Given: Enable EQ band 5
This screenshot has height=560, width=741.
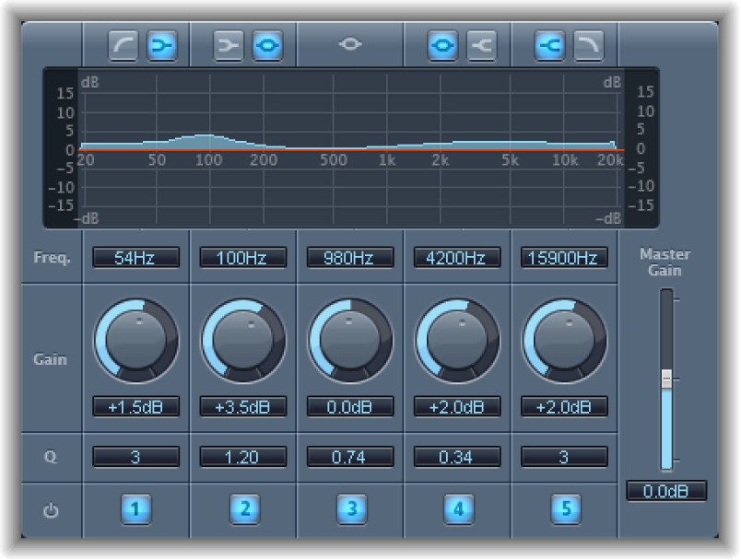Looking at the screenshot, I should tap(564, 508).
